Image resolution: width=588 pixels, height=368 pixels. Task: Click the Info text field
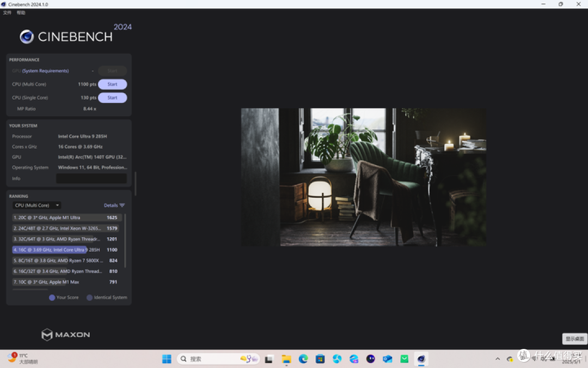coord(91,178)
